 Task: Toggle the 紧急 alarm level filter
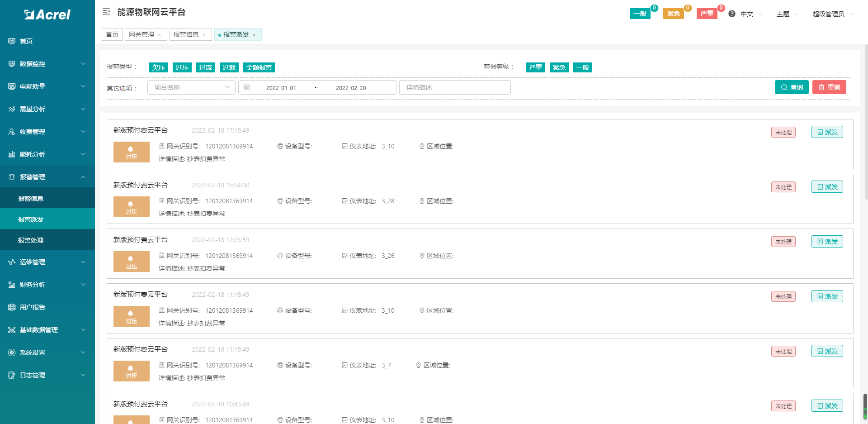[559, 67]
